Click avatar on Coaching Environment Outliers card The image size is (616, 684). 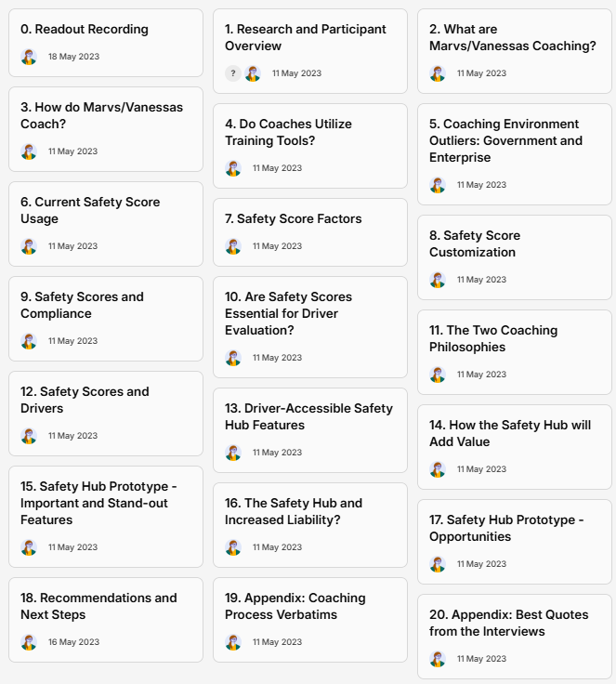coord(438,185)
